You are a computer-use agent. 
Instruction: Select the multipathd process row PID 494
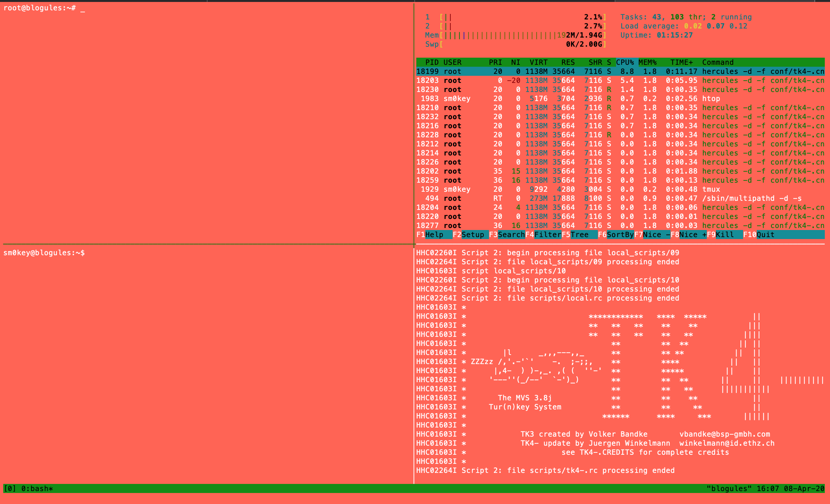pyautogui.click(x=621, y=199)
